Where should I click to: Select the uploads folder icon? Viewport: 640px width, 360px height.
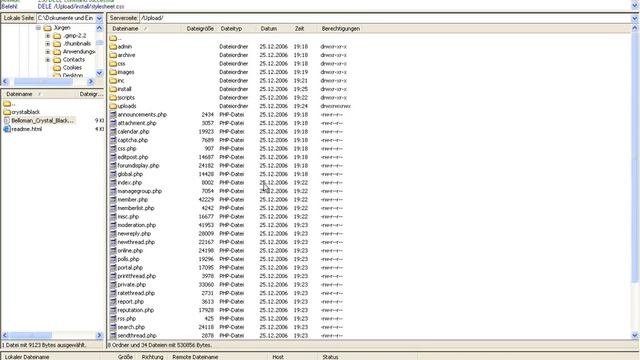tap(113, 106)
